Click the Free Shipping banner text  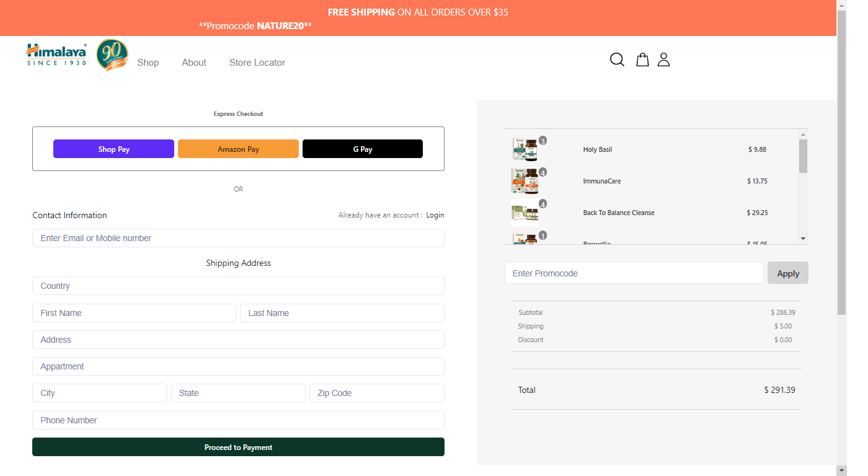(418, 12)
